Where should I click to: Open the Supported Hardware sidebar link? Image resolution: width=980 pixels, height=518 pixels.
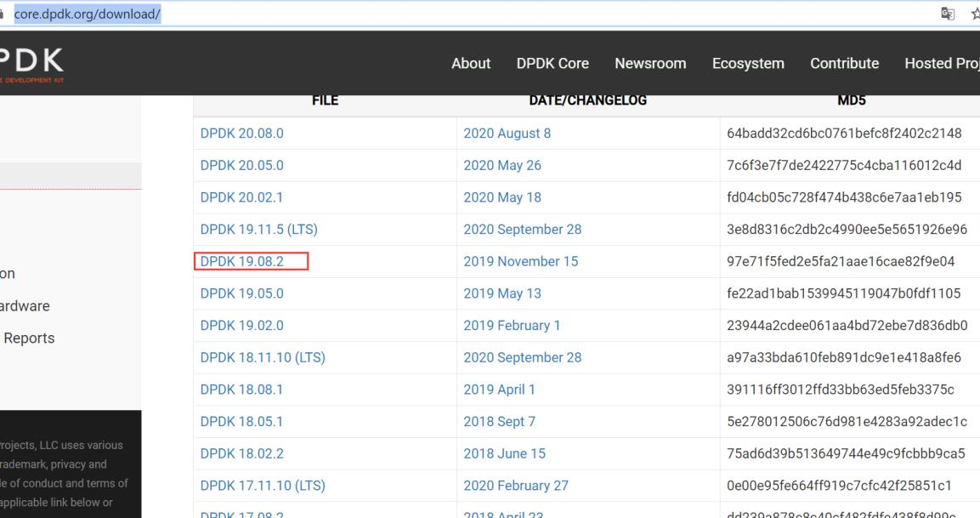click(x=25, y=305)
